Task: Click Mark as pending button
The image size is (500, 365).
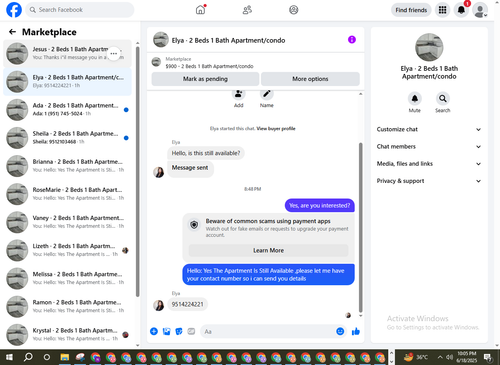Action: [205, 79]
